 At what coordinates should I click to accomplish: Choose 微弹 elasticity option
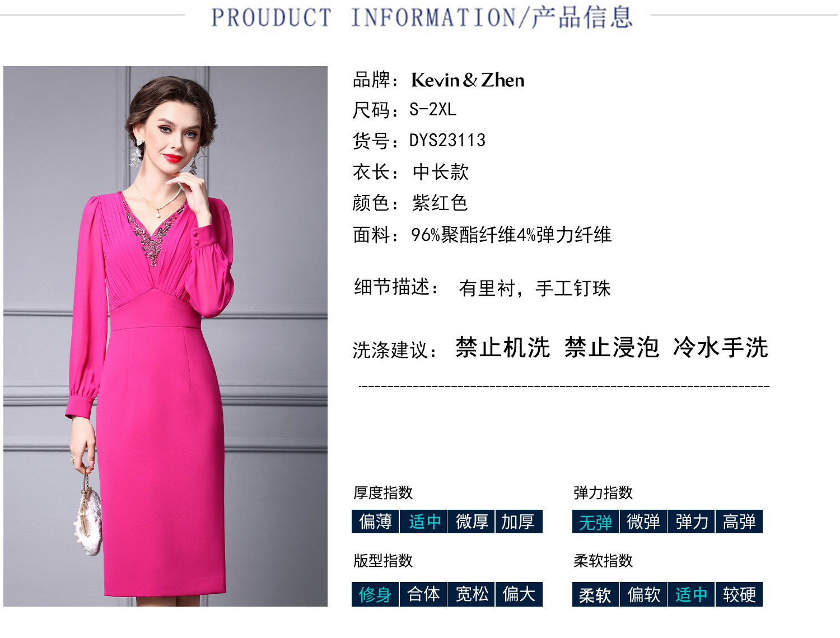point(643,521)
